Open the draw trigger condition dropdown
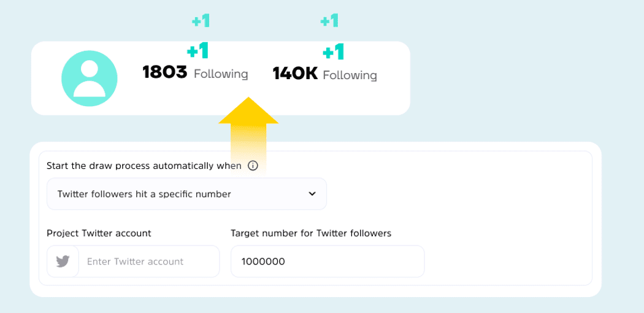644x313 pixels. [186, 194]
